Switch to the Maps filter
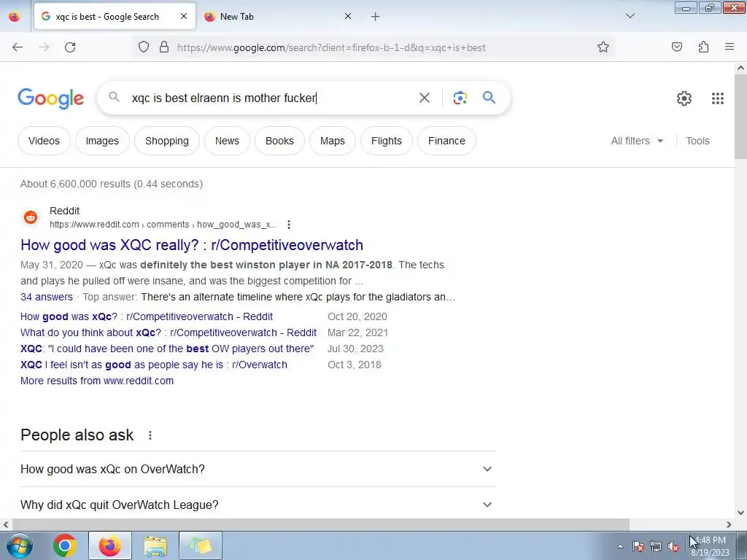The image size is (747, 560). tap(333, 141)
